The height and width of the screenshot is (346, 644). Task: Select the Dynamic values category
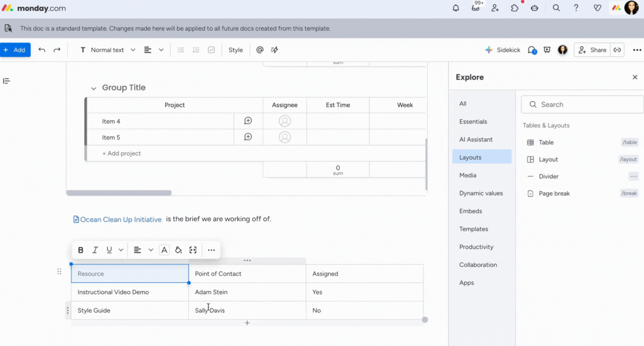482,193
